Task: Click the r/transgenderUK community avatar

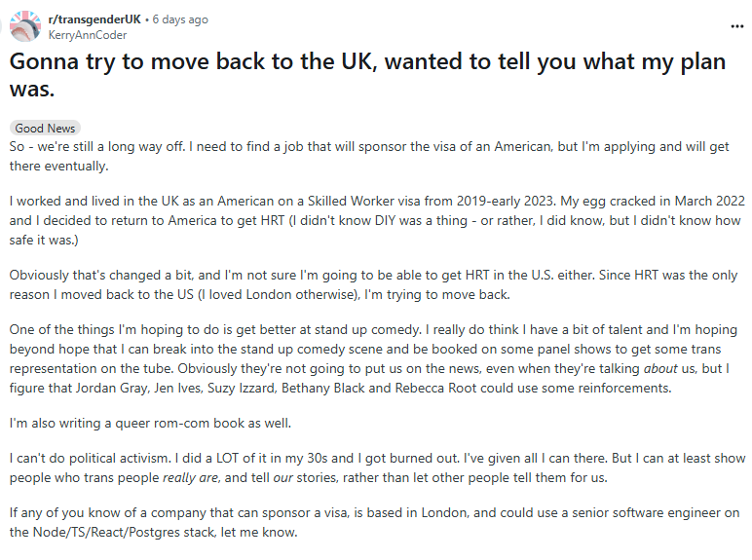Action: [x=25, y=26]
